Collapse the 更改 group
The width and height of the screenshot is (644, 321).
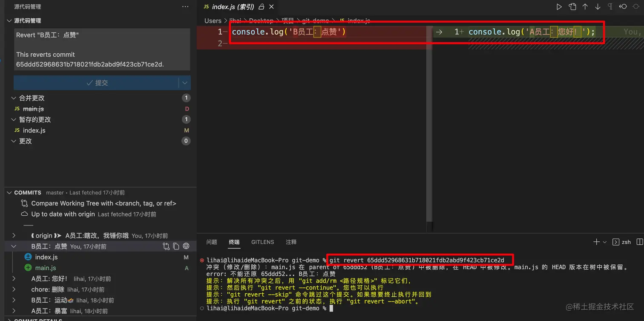(x=14, y=141)
